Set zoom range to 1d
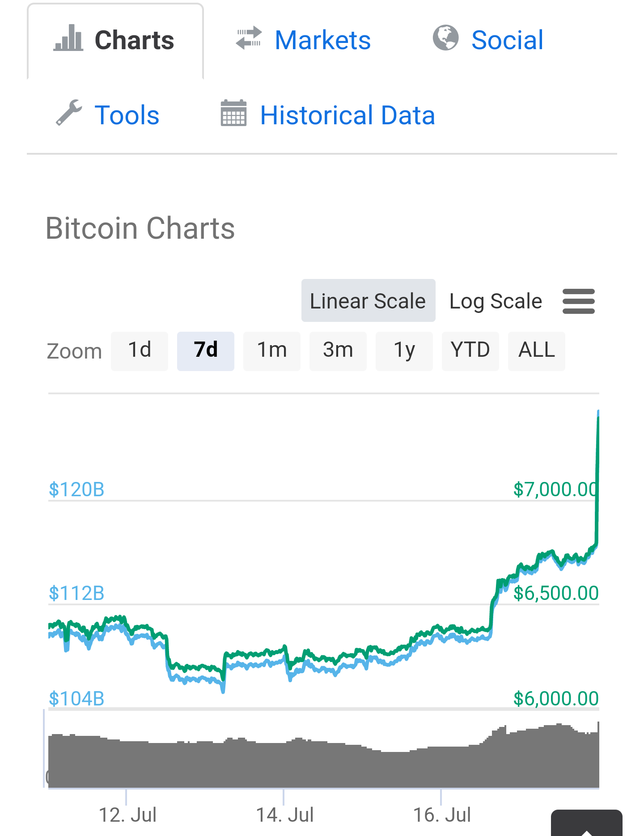This screenshot has height=836, width=644. [x=140, y=351]
